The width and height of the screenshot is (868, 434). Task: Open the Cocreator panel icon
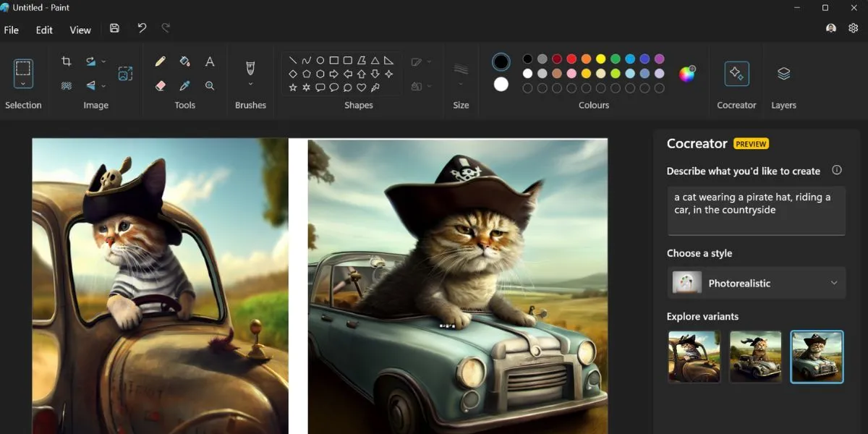(x=736, y=73)
